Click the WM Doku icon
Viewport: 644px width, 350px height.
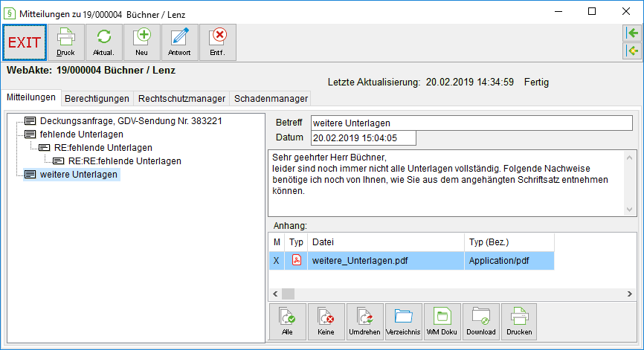click(x=442, y=322)
